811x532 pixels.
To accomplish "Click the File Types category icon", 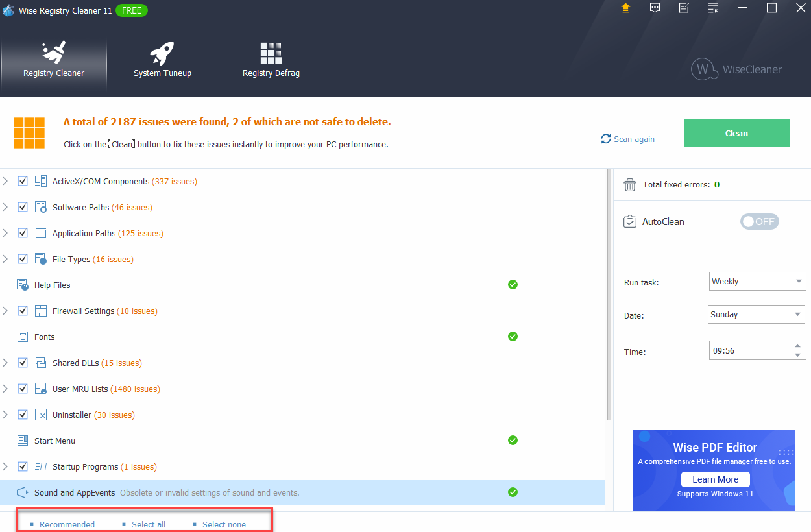I will pyautogui.click(x=41, y=259).
